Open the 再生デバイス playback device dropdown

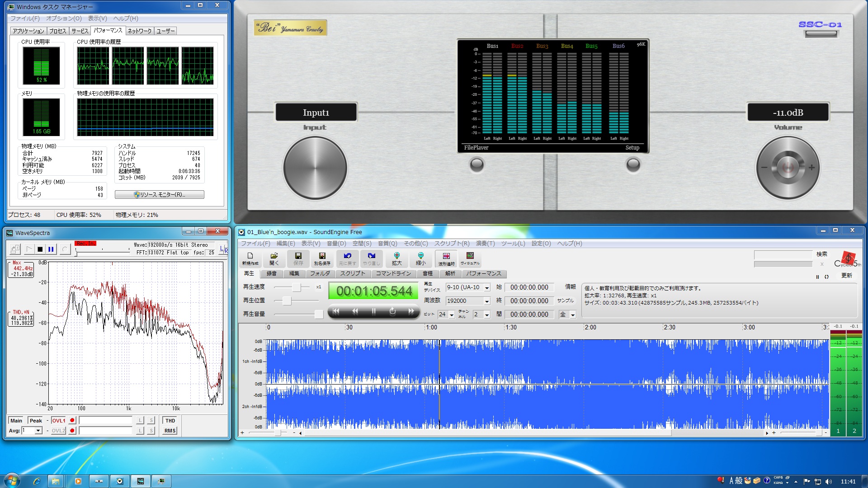pyautogui.click(x=487, y=288)
